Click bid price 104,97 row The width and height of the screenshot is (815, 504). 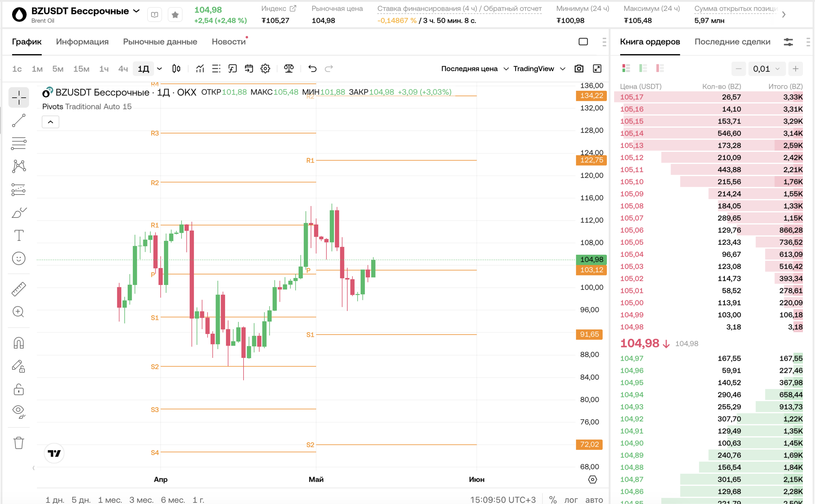(711, 358)
